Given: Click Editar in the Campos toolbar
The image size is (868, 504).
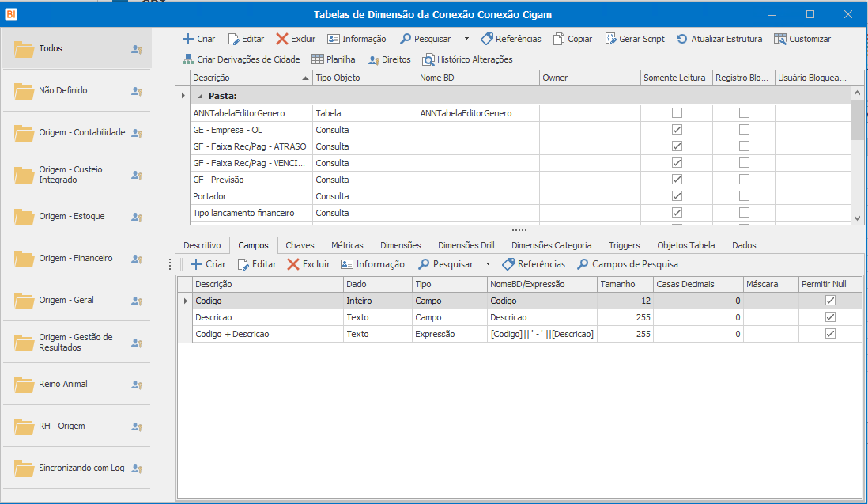Looking at the screenshot, I should 256,264.
